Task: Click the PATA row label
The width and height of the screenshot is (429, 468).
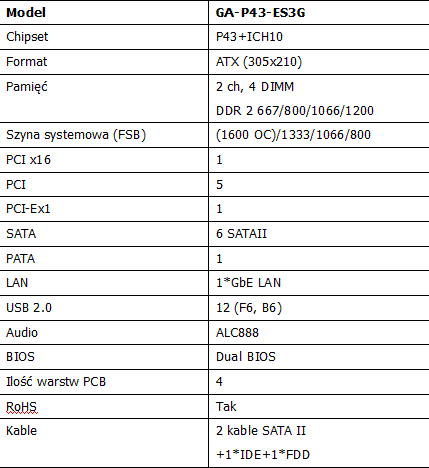Action: pos(20,259)
